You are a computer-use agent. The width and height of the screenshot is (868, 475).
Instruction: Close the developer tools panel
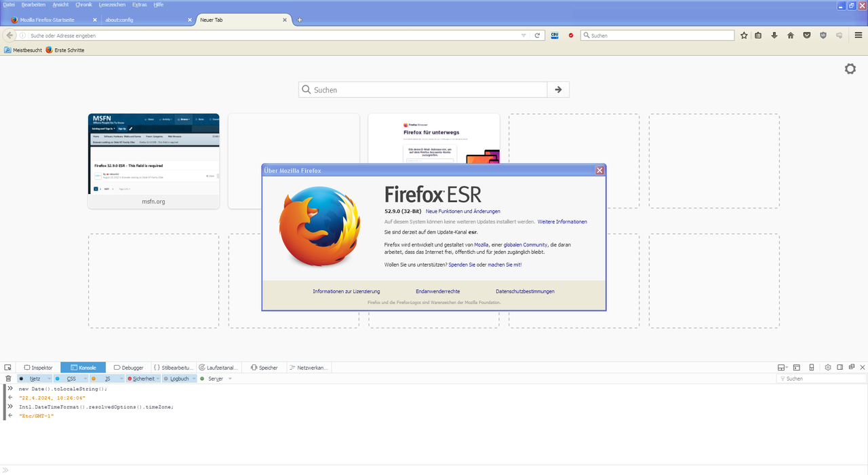click(x=863, y=367)
